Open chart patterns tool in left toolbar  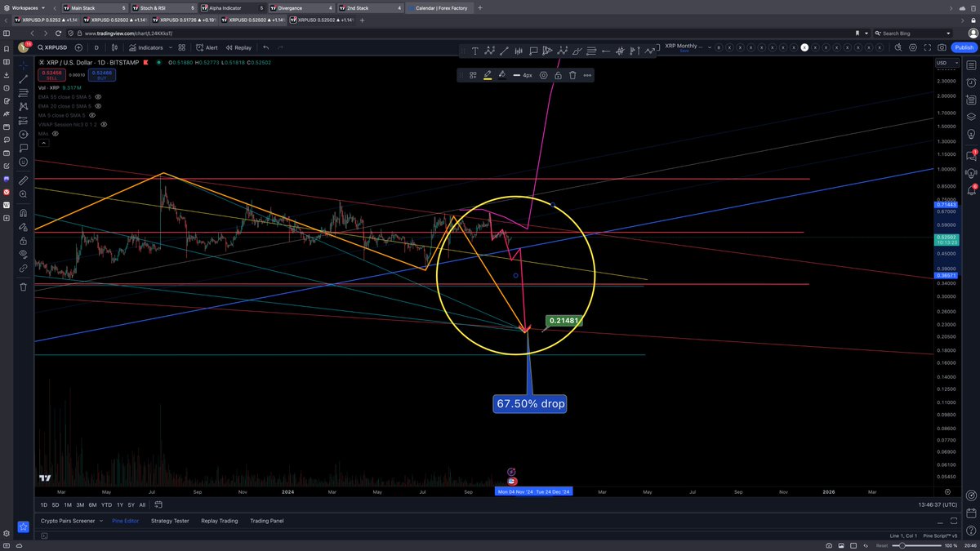[24, 106]
